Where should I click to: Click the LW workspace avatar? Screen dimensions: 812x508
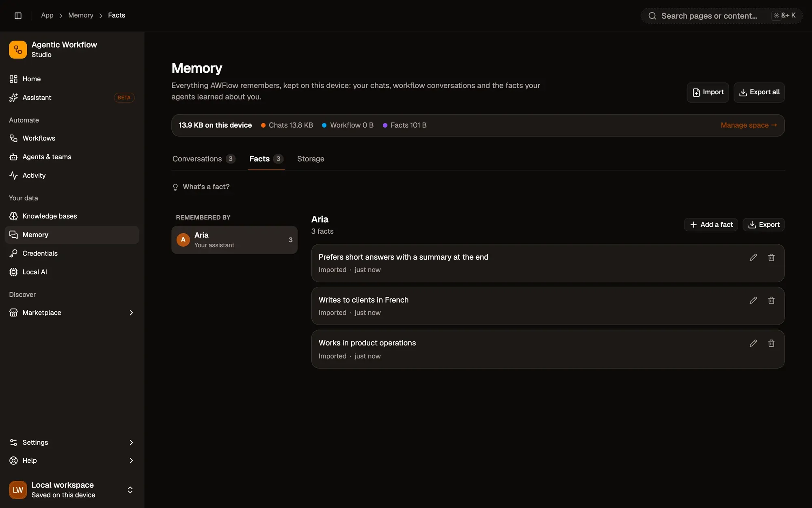click(18, 490)
